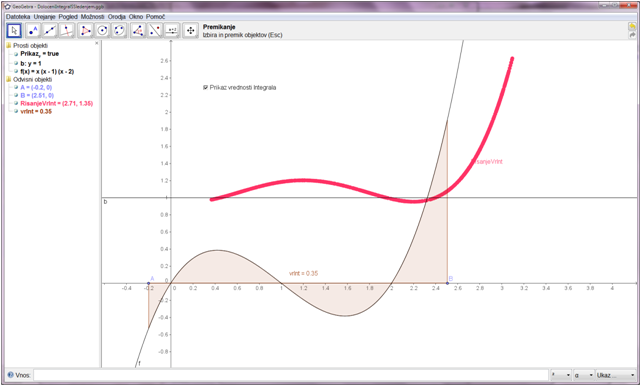The image size is (641, 386).
Task: Open the Pomoč menu
Action: [x=155, y=17]
